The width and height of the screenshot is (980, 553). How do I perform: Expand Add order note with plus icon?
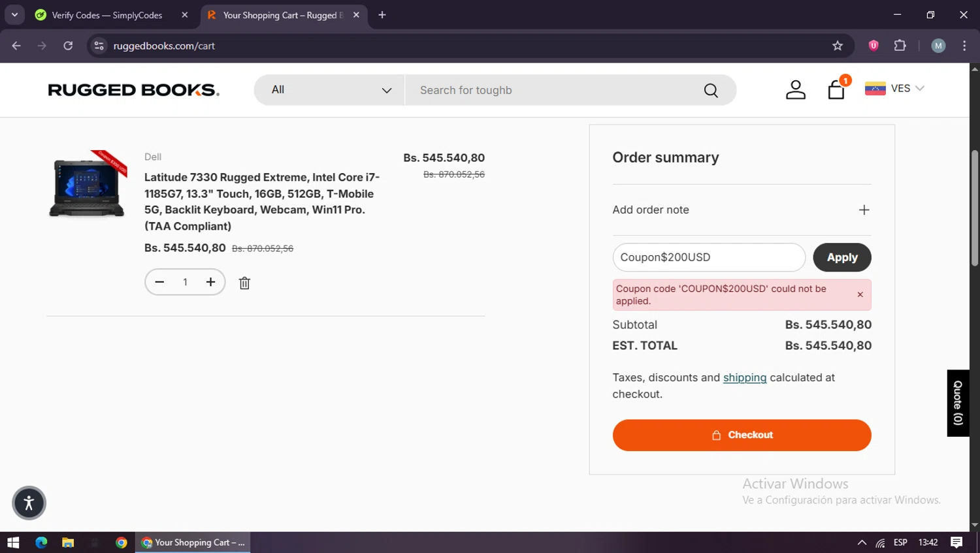pos(864,210)
